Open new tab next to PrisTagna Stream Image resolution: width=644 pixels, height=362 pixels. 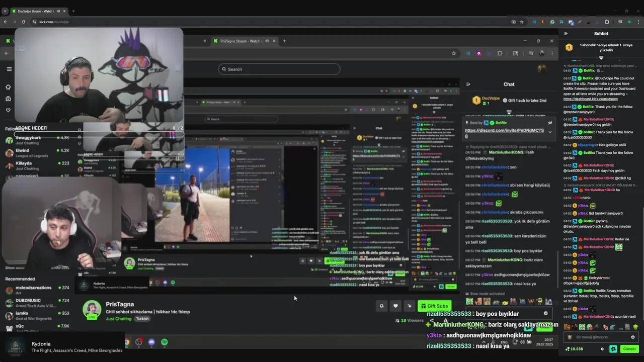(284, 41)
